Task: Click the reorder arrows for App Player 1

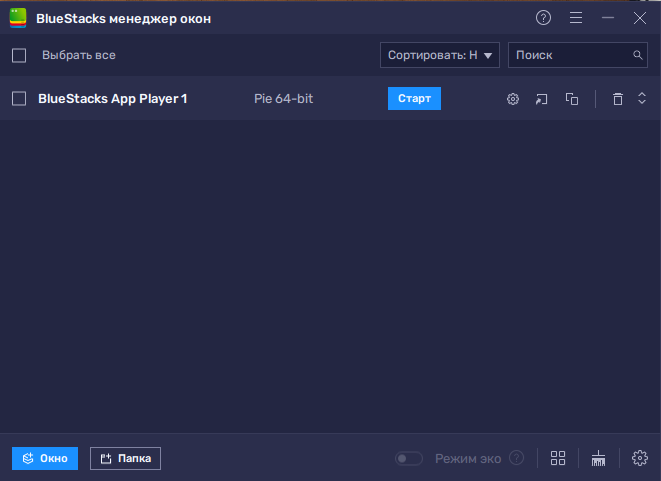Action: tap(642, 98)
